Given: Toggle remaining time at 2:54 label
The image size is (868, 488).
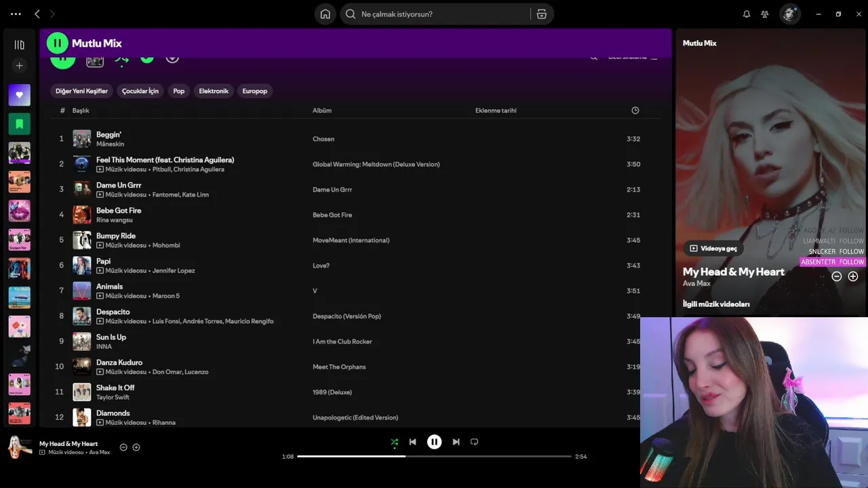Looking at the screenshot, I should click(581, 457).
